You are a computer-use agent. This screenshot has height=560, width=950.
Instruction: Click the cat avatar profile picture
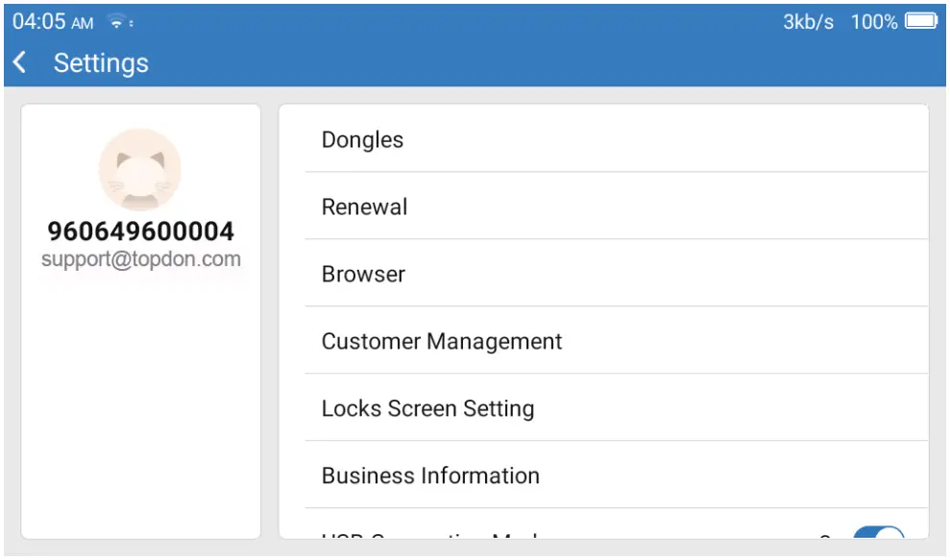click(140, 169)
